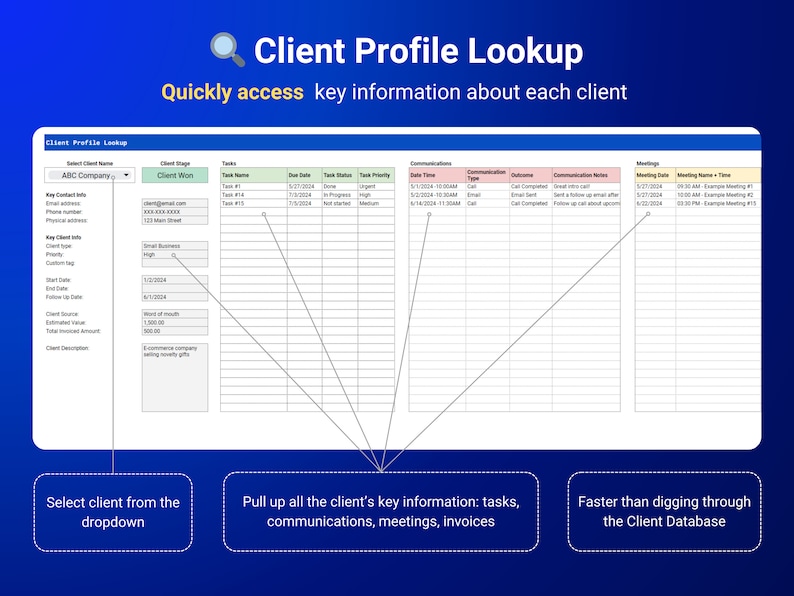
Task: Select the Task #1 cell
Action: click(254, 186)
